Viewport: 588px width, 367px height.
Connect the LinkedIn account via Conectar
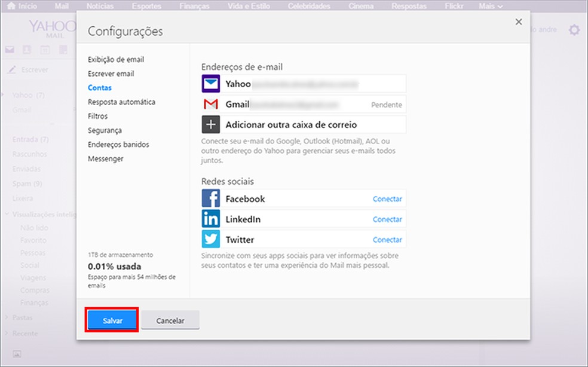387,219
